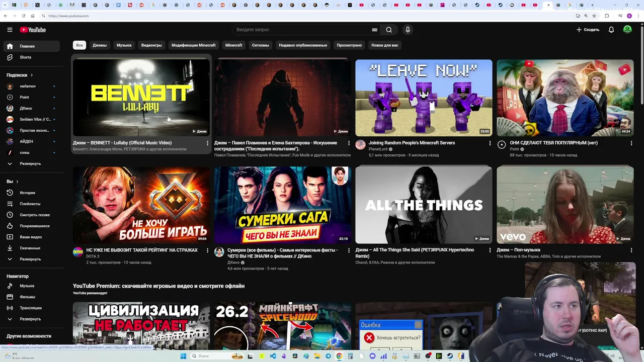This screenshot has height=362, width=644.
Task: Select the Недавно опубликованные chip
Action: tap(303, 45)
